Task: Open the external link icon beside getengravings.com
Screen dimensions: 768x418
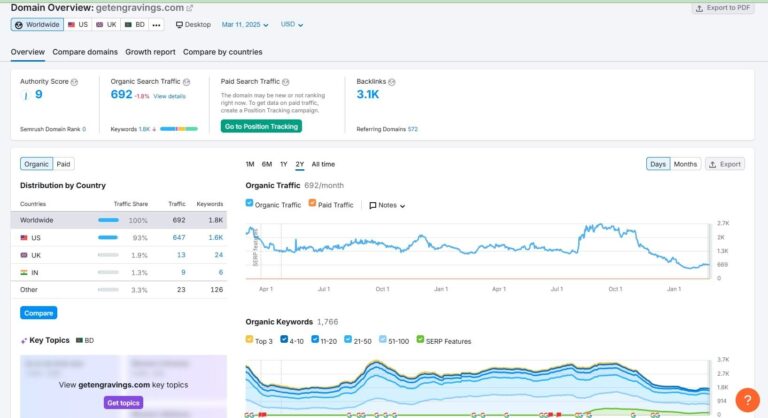Action: coord(190,8)
